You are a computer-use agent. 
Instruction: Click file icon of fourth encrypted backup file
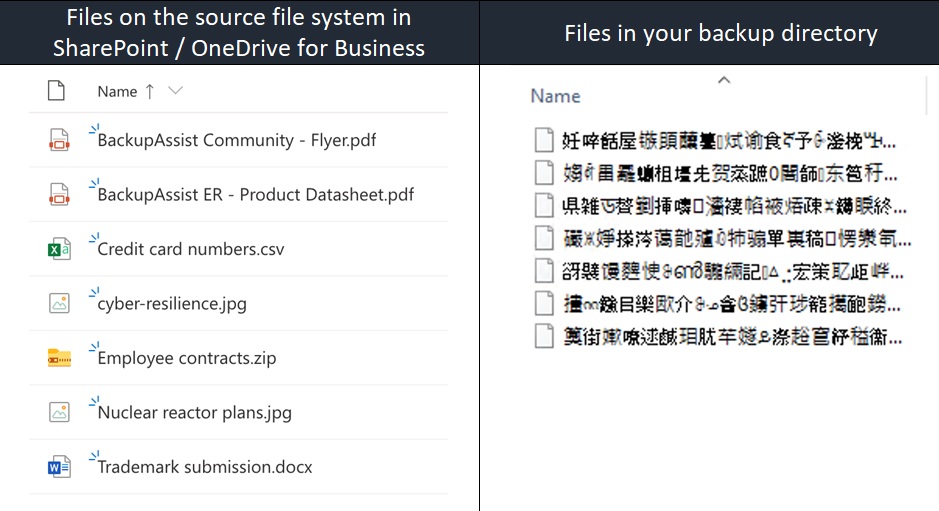[544, 238]
